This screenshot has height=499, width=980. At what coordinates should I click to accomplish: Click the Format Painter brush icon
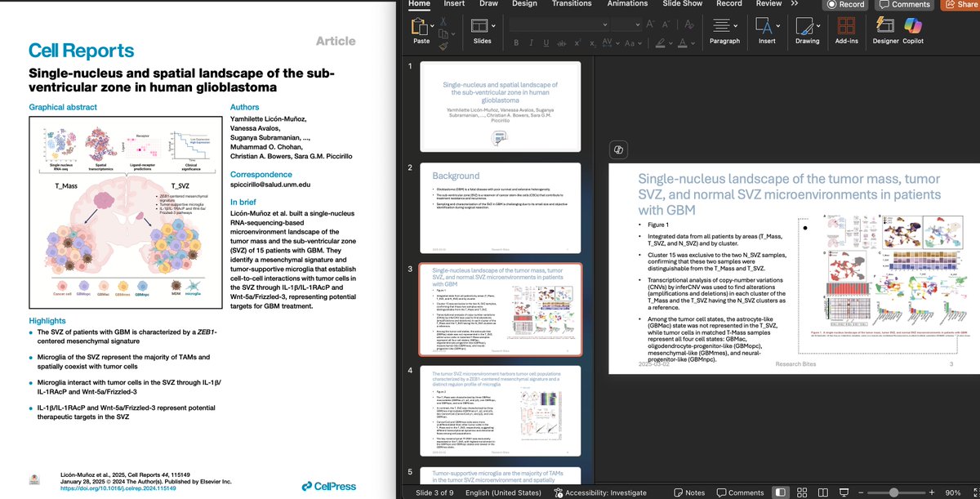tap(443, 46)
